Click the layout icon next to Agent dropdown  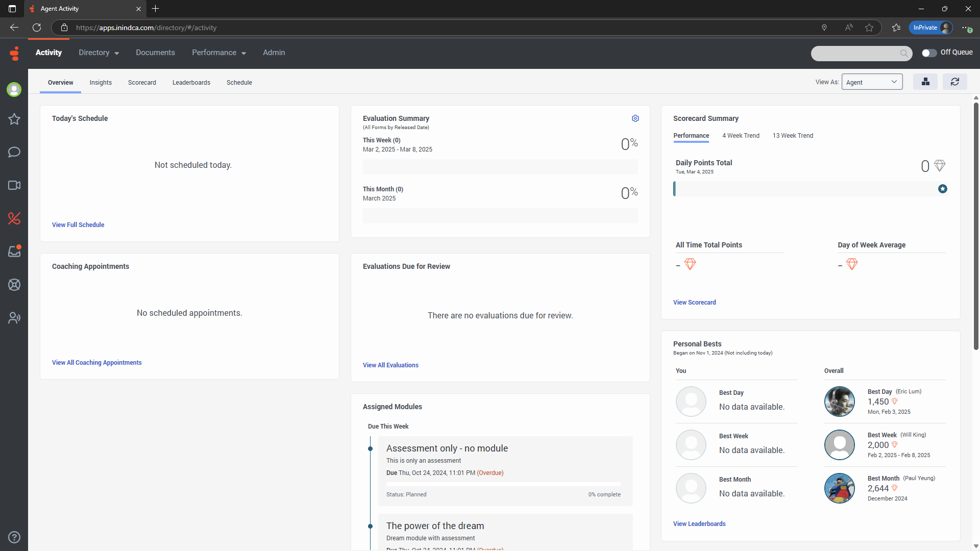pyautogui.click(x=925, y=82)
